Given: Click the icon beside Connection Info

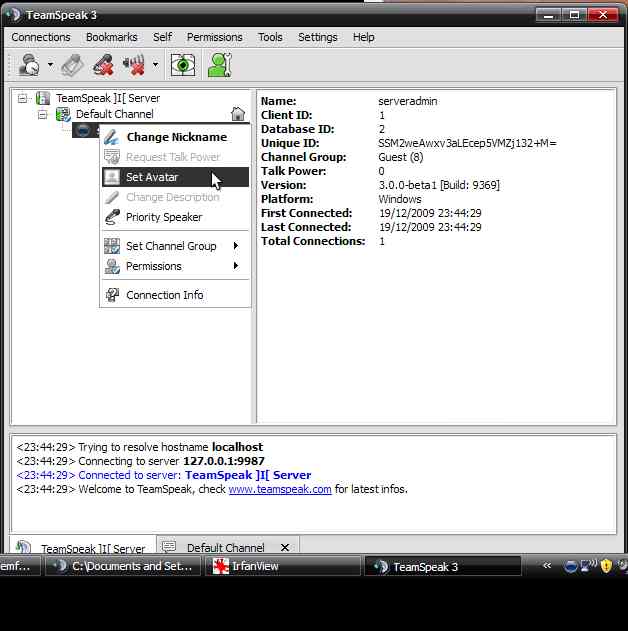Looking at the screenshot, I should pos(112,295).
